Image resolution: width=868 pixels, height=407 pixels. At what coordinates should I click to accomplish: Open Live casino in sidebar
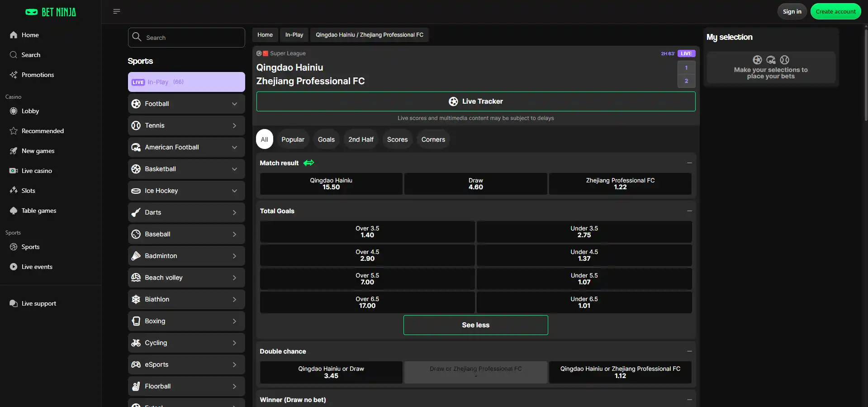37,171
